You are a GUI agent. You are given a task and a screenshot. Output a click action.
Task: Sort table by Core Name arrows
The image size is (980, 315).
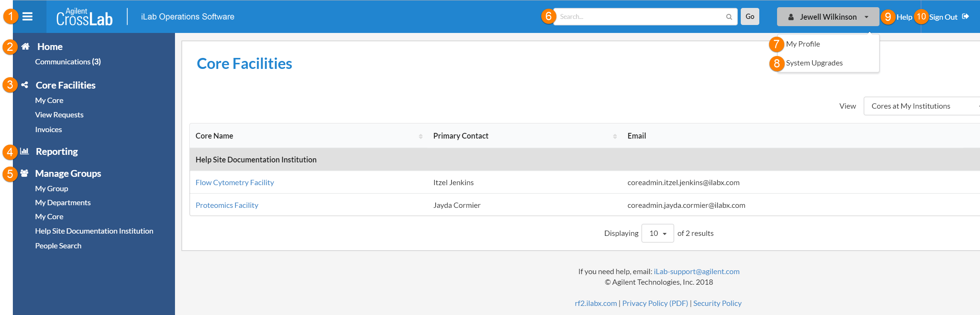tap(420, 136)
